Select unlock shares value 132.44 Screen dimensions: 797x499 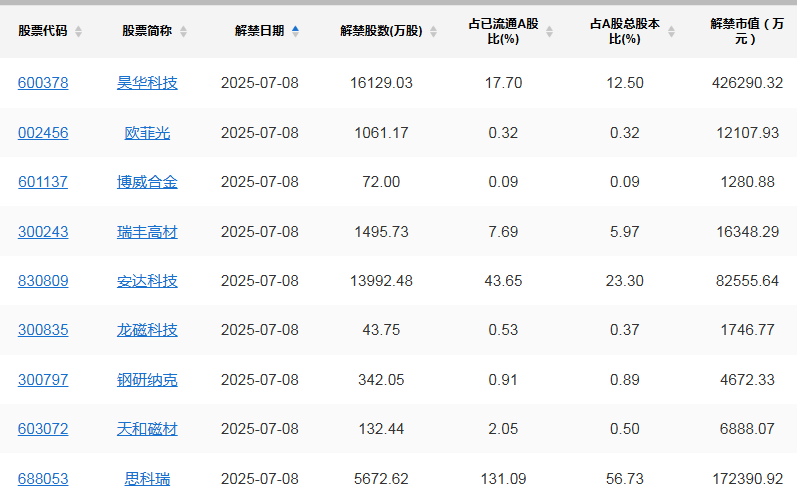[x=381, y=429]
